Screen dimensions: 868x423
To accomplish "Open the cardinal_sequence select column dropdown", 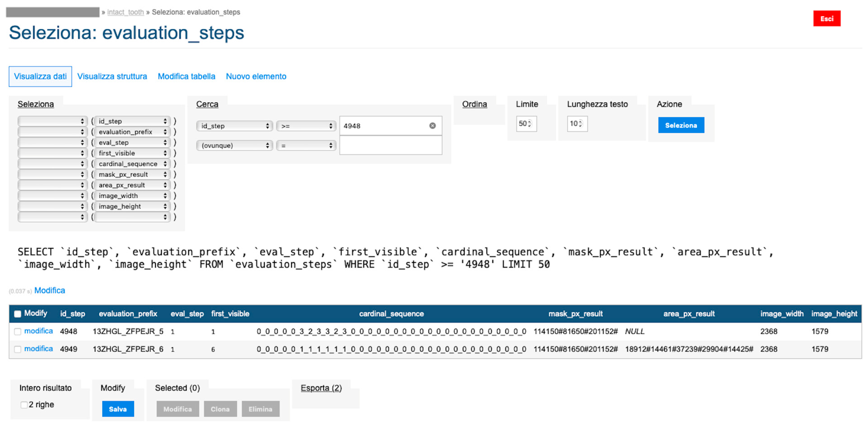I will click(132, 164).
